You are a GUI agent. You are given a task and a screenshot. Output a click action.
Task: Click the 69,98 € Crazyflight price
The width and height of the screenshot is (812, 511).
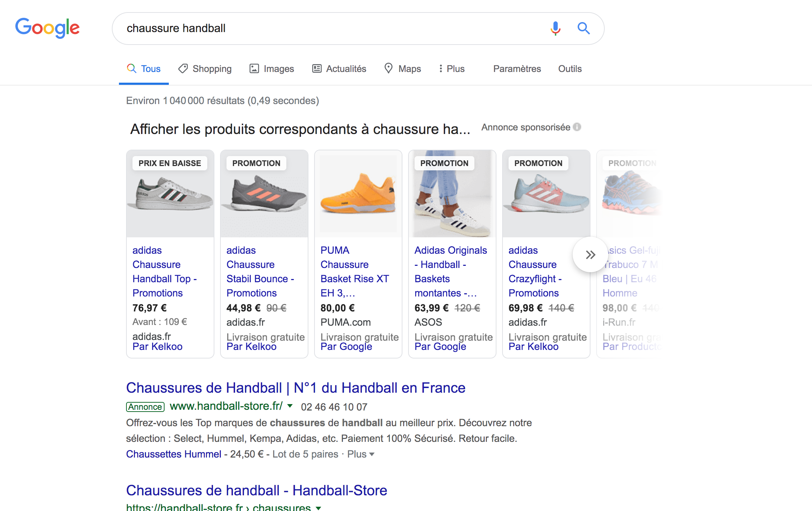[x=526, y=308]
